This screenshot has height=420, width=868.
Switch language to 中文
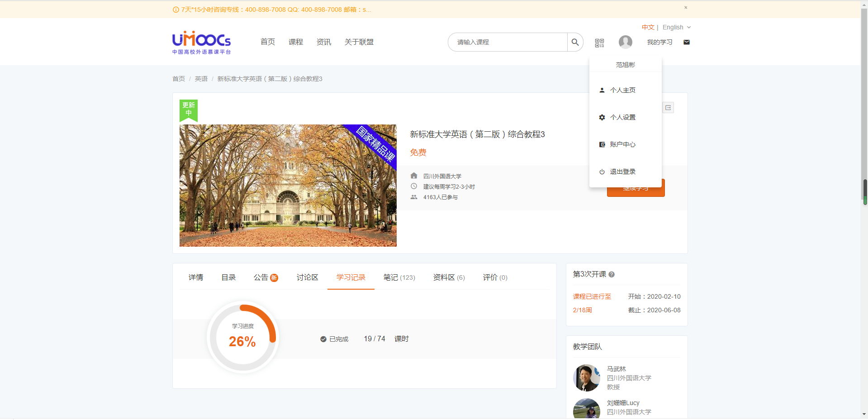tap(648, 27)
